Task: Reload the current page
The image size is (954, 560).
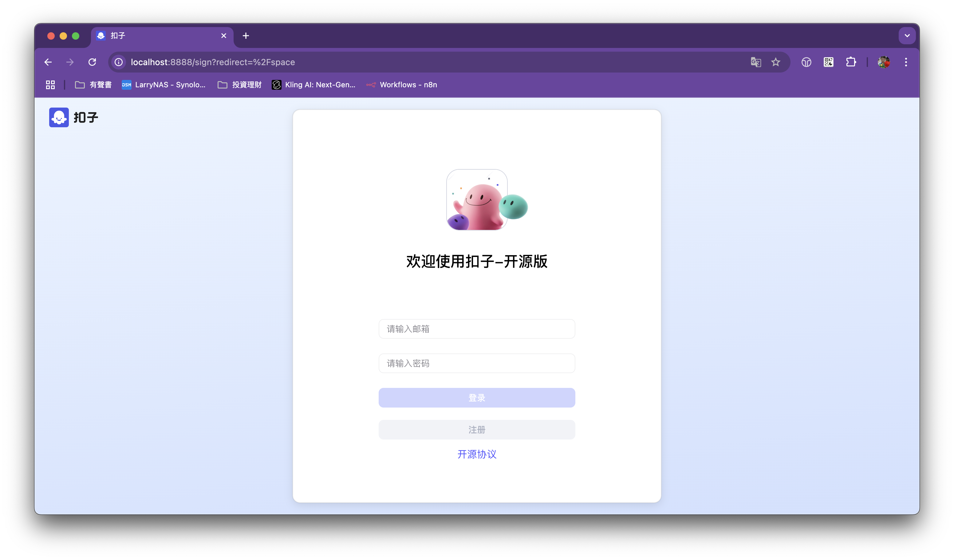Action: [x=93, y=62]
